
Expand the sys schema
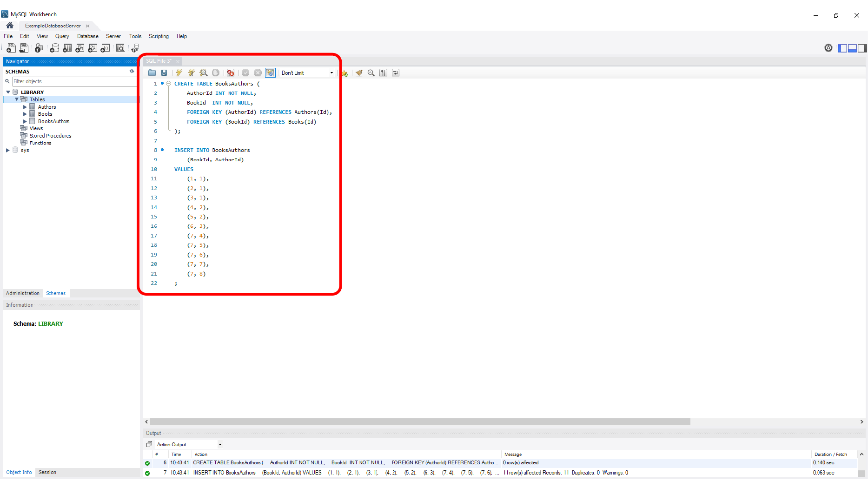pyautogui.click(x=8, y=150)
